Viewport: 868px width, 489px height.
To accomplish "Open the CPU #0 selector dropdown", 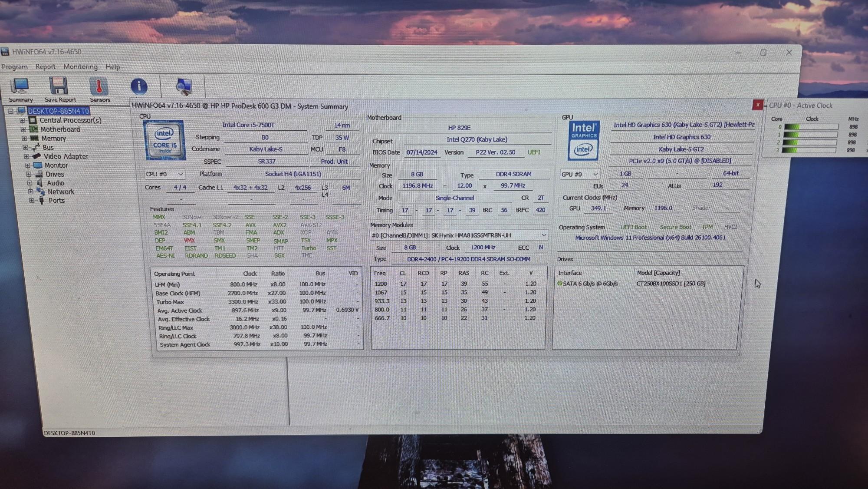I will (x=164, y=174).
